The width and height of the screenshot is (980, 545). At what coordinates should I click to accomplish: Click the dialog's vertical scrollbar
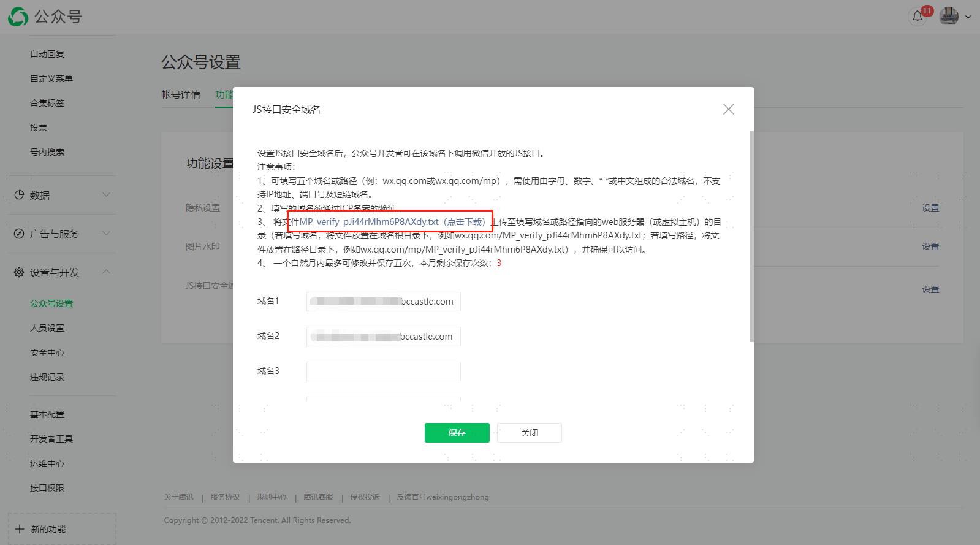tap(751, 236)
